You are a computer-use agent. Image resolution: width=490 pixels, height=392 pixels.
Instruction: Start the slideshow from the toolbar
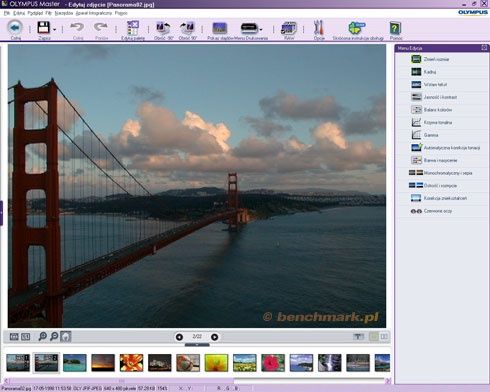pos(220,28)
